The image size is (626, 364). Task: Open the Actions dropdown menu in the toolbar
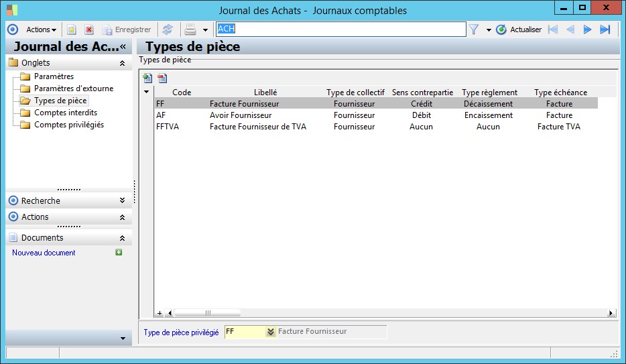[x=41, y=29]
